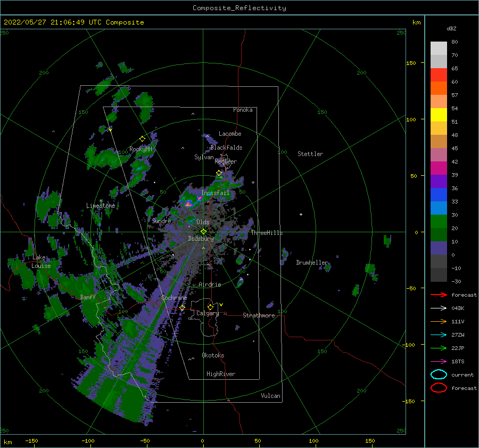Select the dark orange 57-60 dBZ swatch
The width and height of the screenshot is (479, 448).
pyautogui.click(x=439, y=88)
